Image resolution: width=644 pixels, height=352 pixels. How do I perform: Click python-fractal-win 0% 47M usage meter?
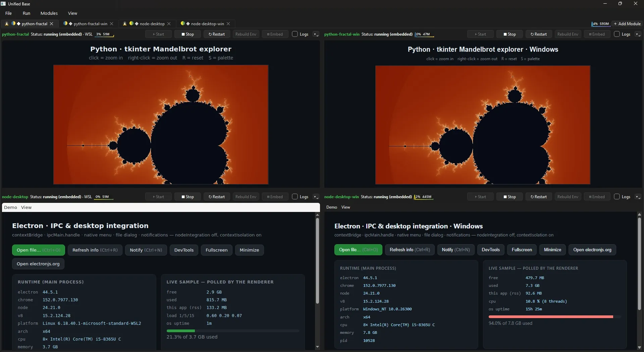tap(424, 34)
